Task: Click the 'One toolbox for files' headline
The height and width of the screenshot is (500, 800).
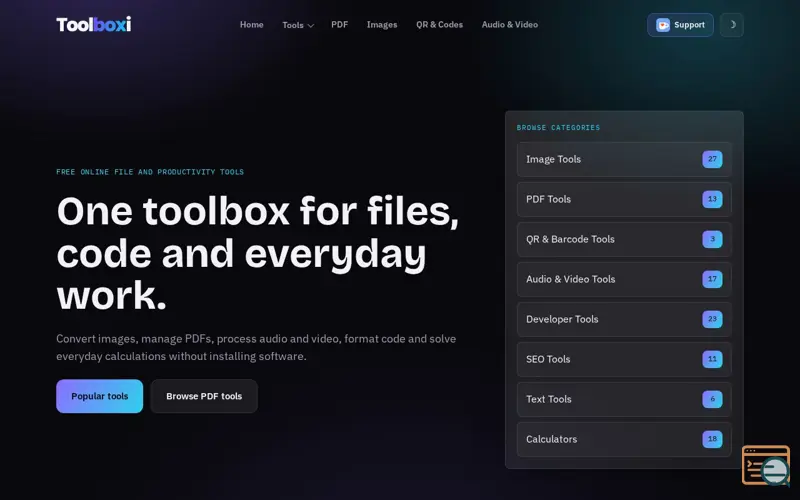Action: pos(258,253)
